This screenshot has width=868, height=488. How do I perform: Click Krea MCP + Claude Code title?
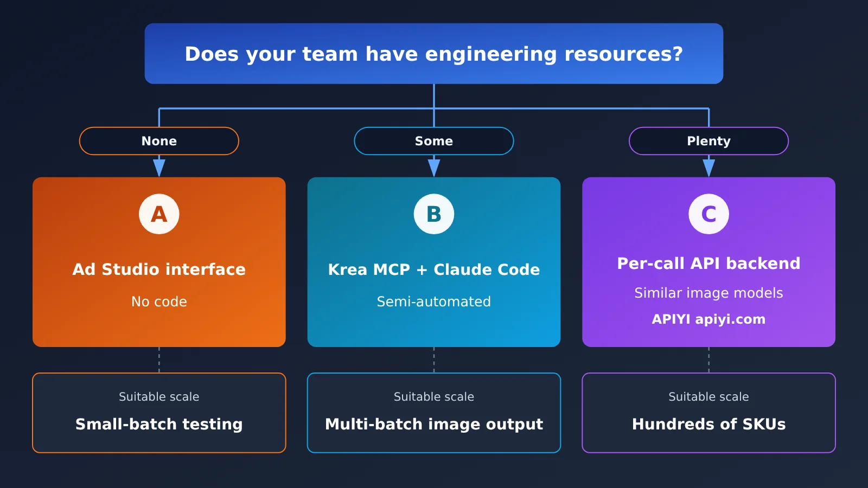click(x=434, y=269)
